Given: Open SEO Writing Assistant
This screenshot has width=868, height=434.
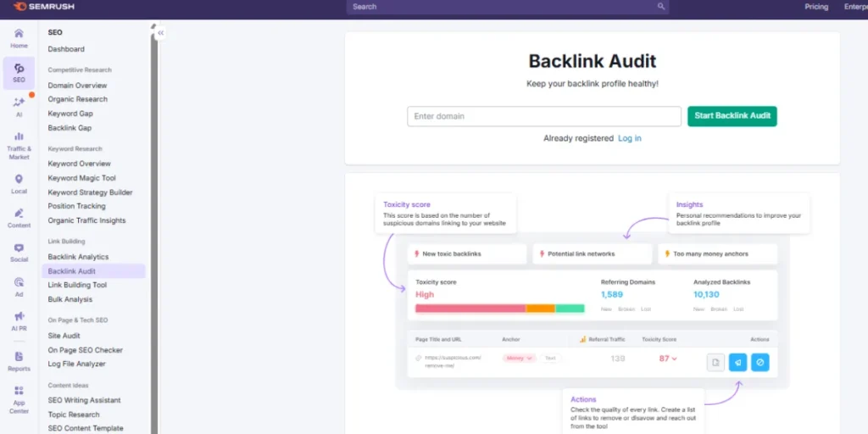Looking at the screenshot, I should point(84,400).
